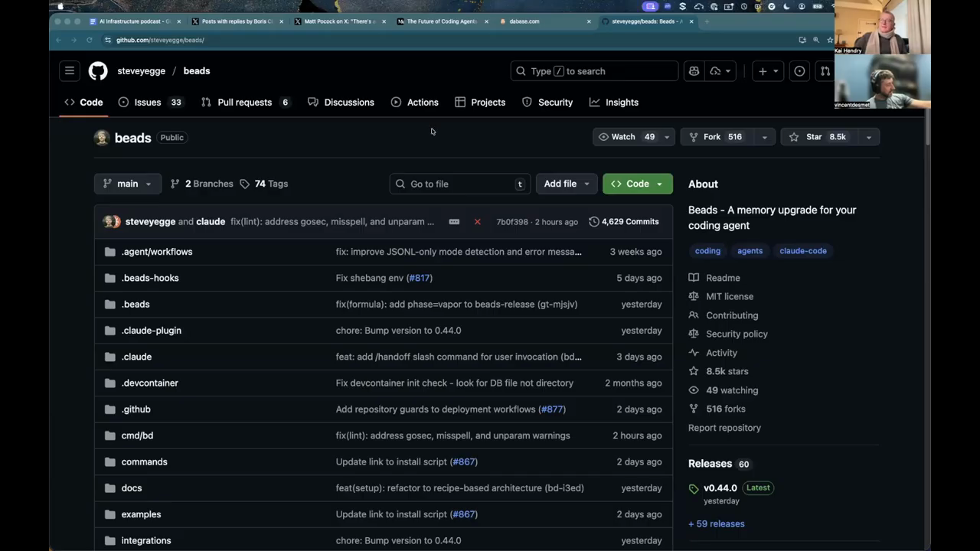The height and width of the screenshot is (551, 980).
Task: Open Copilot chat icon in header
Action: pos(694,71)
